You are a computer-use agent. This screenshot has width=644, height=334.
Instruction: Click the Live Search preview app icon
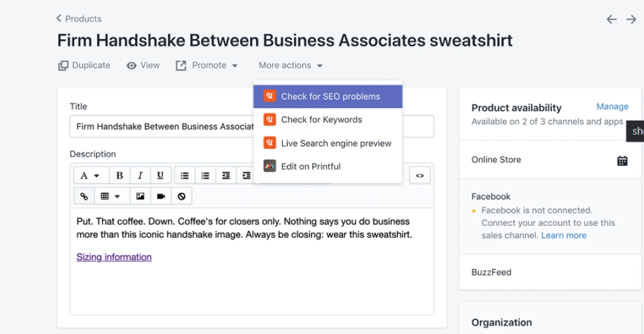269,143
